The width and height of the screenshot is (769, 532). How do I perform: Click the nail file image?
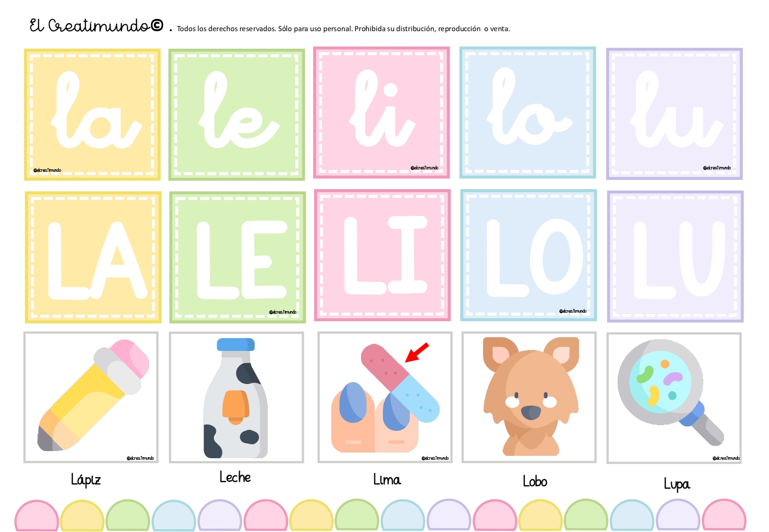coord(385,397)
